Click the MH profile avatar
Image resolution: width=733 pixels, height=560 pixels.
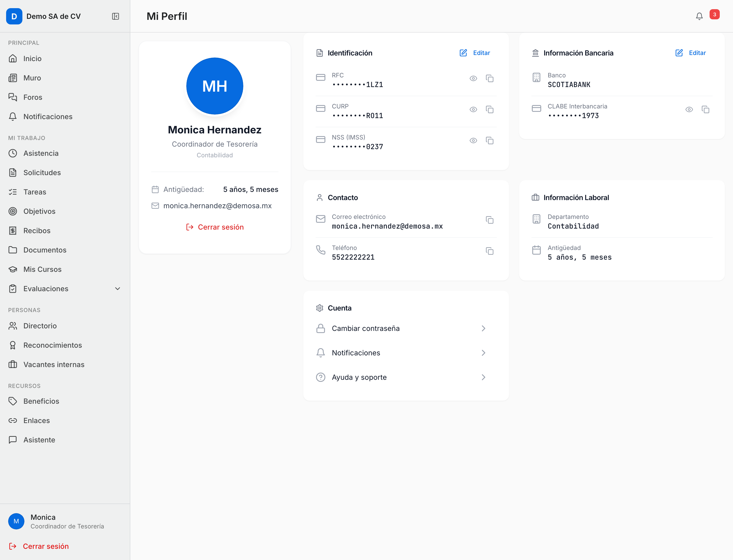215,86
